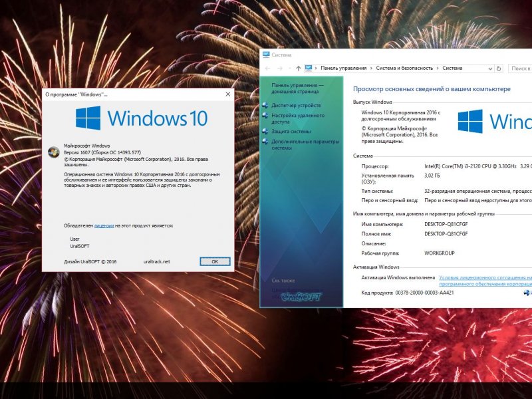
Task: Click the 'WORKGROUP' value
Action: (x=440, y=253)
